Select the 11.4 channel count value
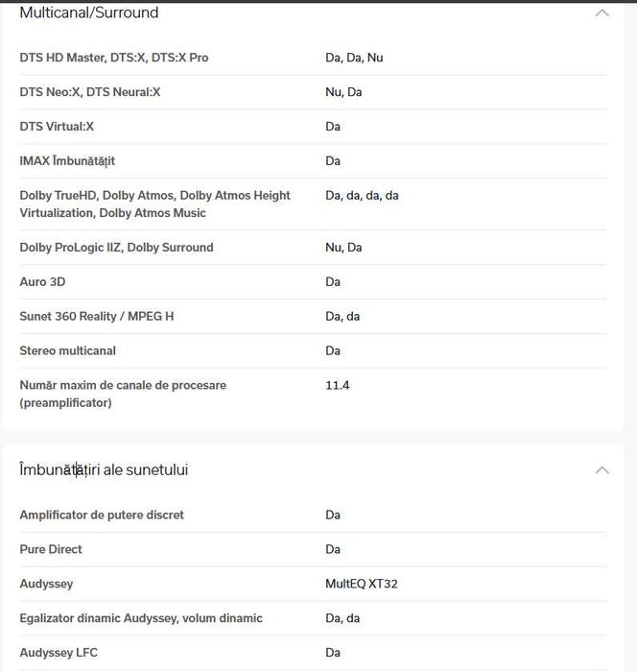Viewport: 637px width, 672px height. click(338, 385)
